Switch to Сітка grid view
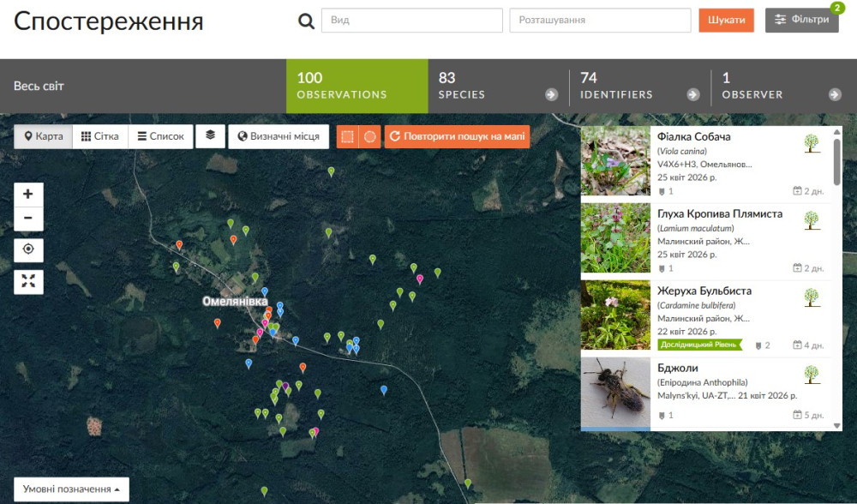 point(100,136)
